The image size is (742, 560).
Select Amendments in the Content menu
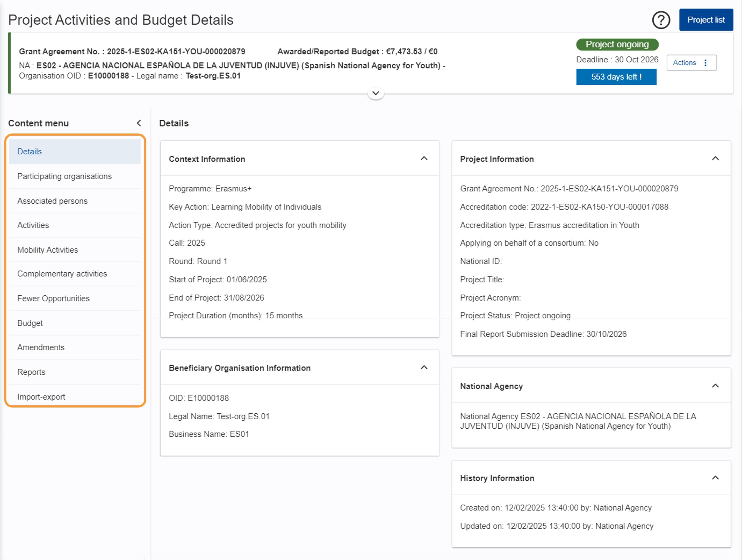pyautogui.click(x=75, y=347)
